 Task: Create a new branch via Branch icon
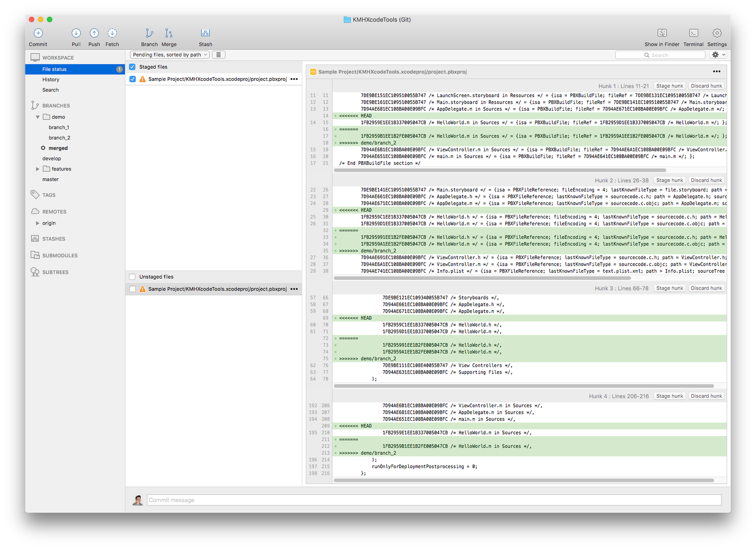[149, 33]
